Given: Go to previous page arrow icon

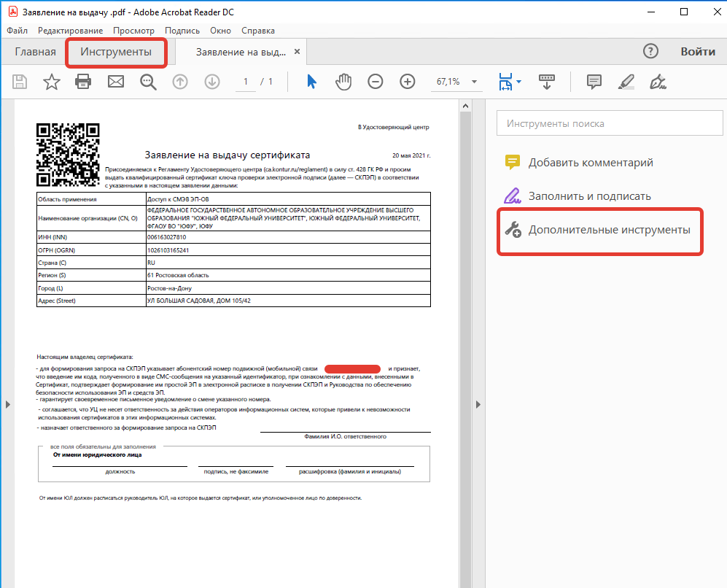Looking at the screenshot, I should pyautogui.click(x=180, y=82).
